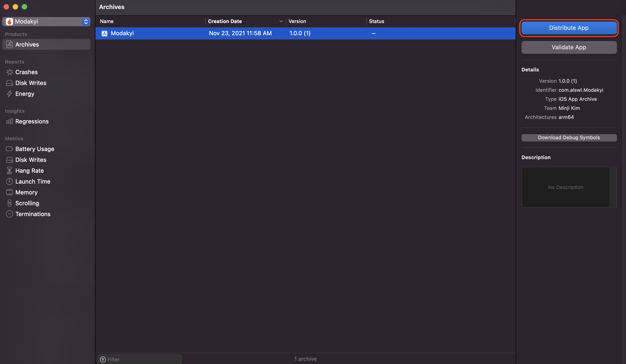626x364 pixels.
Task: Click the No Description text area
Action: tap(565, 187)
